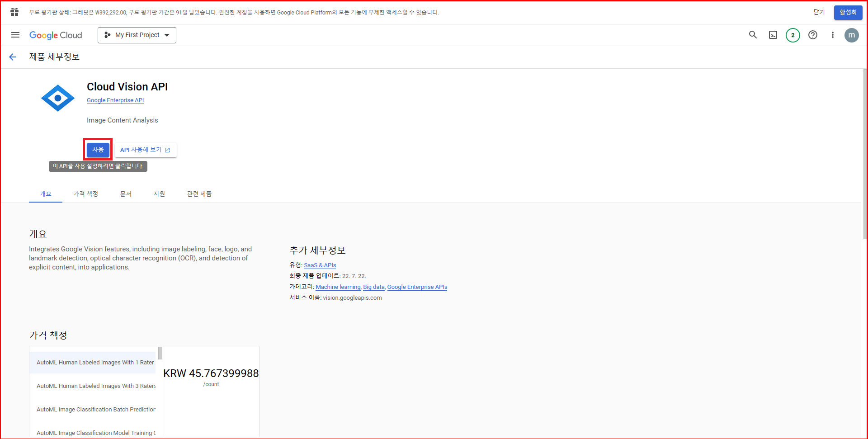Click the free trial gift icon
The width and height of the screenshot is (868, 439).
pyautogui.click(x=14, y=12)
